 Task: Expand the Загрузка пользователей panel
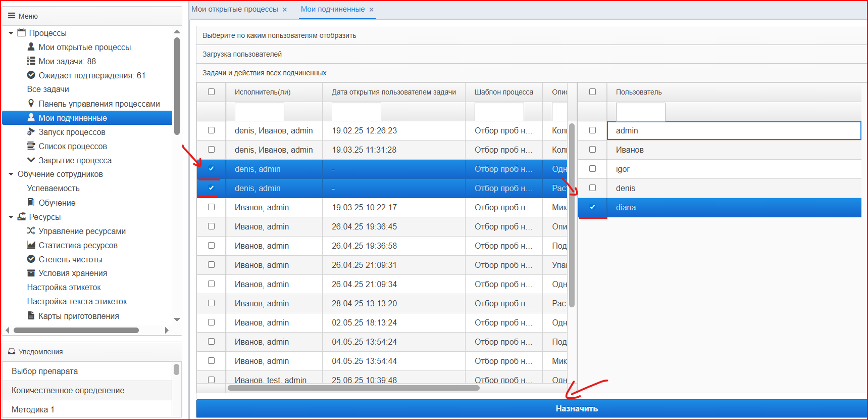pyautogui.click(x=532, y=54)
